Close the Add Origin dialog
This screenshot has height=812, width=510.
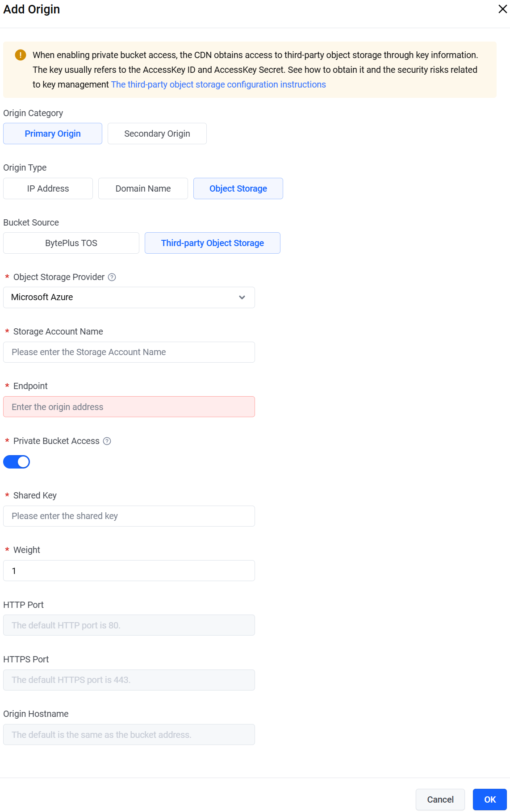(x=502, y=9)
